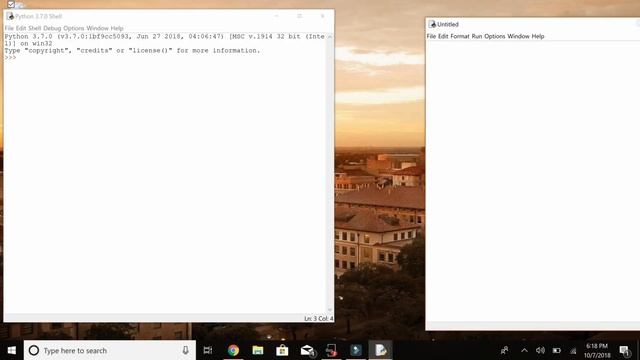Click the Python icon in Shell title bar

point(10,16)
